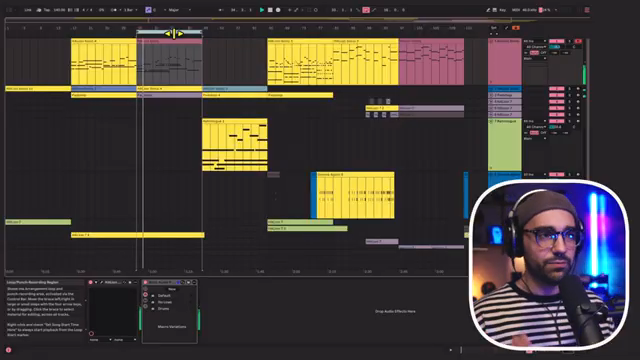The width and height of the screenshot is (640, 360).
Task: Open track 1 All Channels dropdown
Action: coord(536,47)
